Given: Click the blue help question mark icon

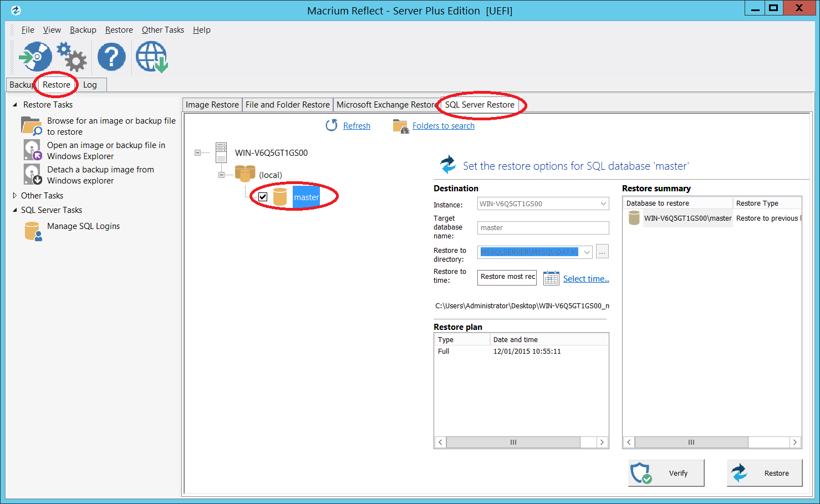Looking at the screenshot, I should pos(111,57).
